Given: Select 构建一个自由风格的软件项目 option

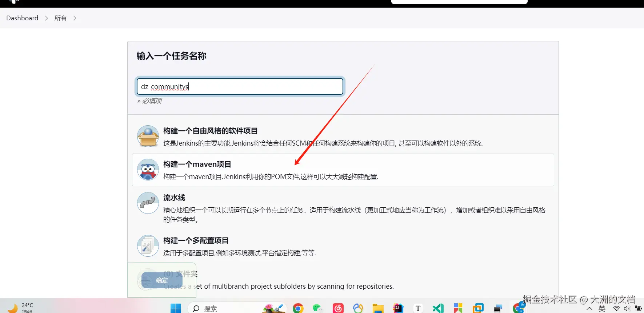Looking at the screenshot, I should click(343, 136).
